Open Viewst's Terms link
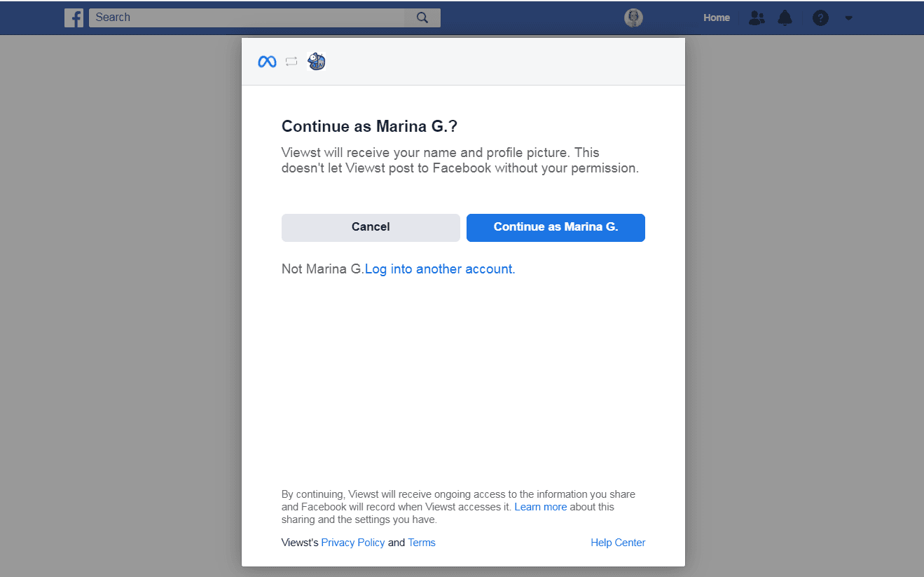 [422, 543]
